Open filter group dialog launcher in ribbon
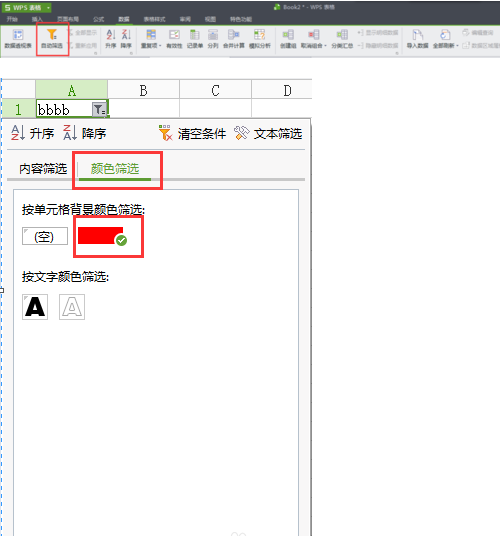The image size is (501, 536). (x=96, y=53)
